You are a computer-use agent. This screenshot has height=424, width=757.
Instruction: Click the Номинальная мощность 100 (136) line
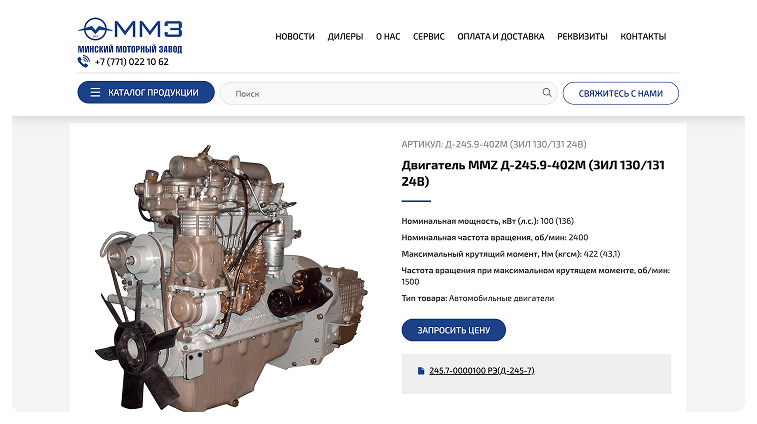488,221
